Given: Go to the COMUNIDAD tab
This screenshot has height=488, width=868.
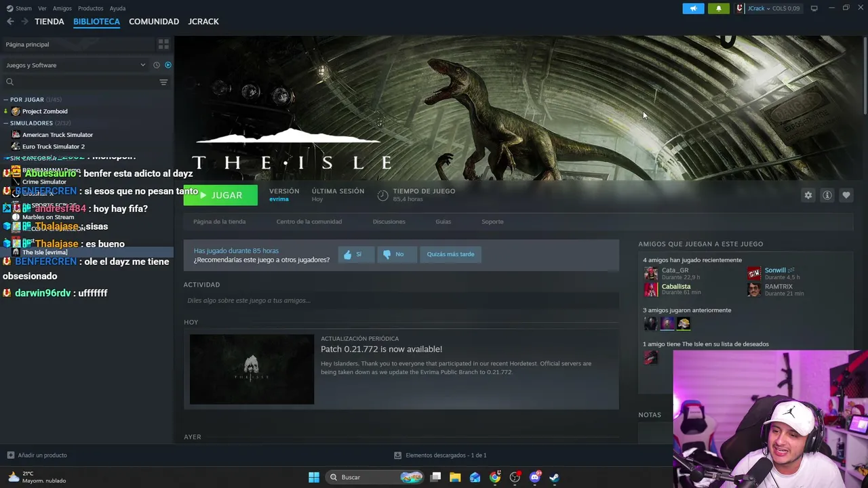Looking at the screenshot, I should coord(154,22).
